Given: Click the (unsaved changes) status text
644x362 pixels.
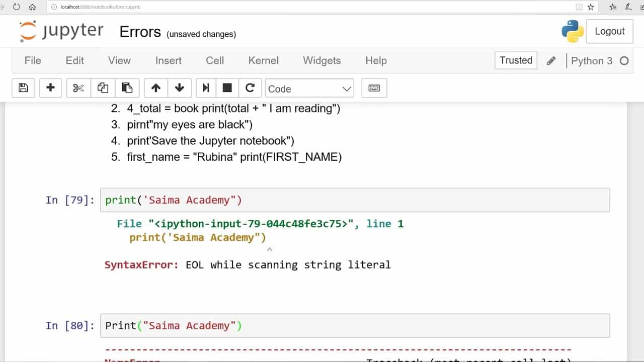Looking at the screenshot, I should [201, 34].
